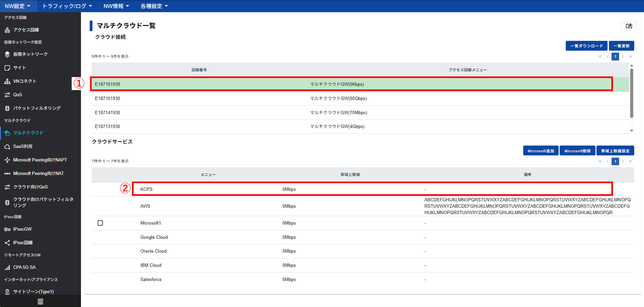
Task: Click the SaaS cloud icon
Action: pos(7,147)
